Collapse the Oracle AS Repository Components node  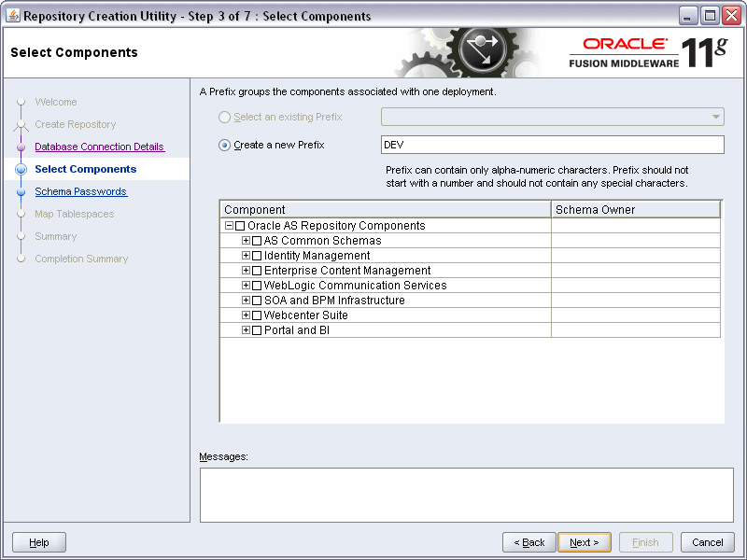tap(229, 225)
